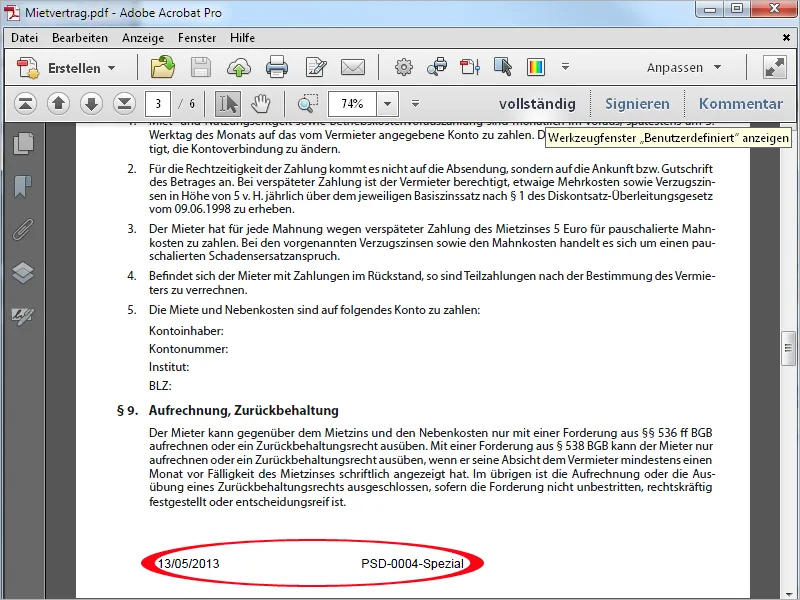Print the document with printer icon
This screenshot has height=600, width=800.
[x=277, y=67]
